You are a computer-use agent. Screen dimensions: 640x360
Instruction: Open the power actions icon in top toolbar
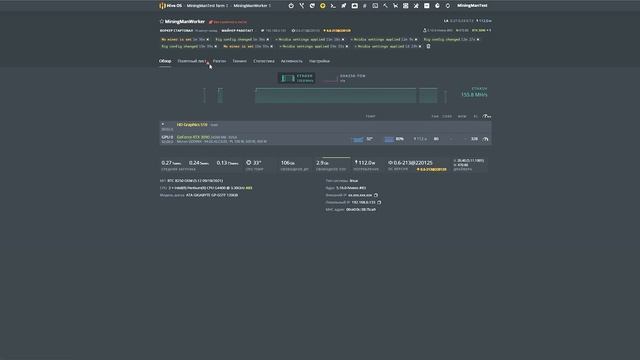291,6
